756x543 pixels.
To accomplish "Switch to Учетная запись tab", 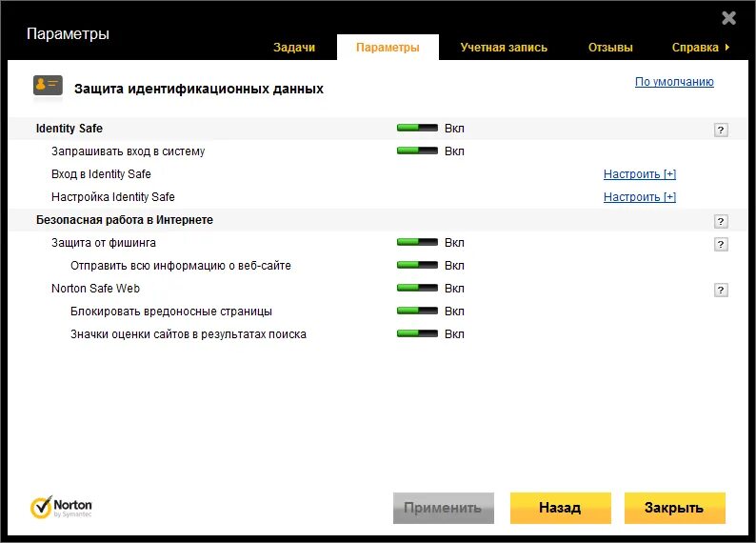I will coord(504,48).
